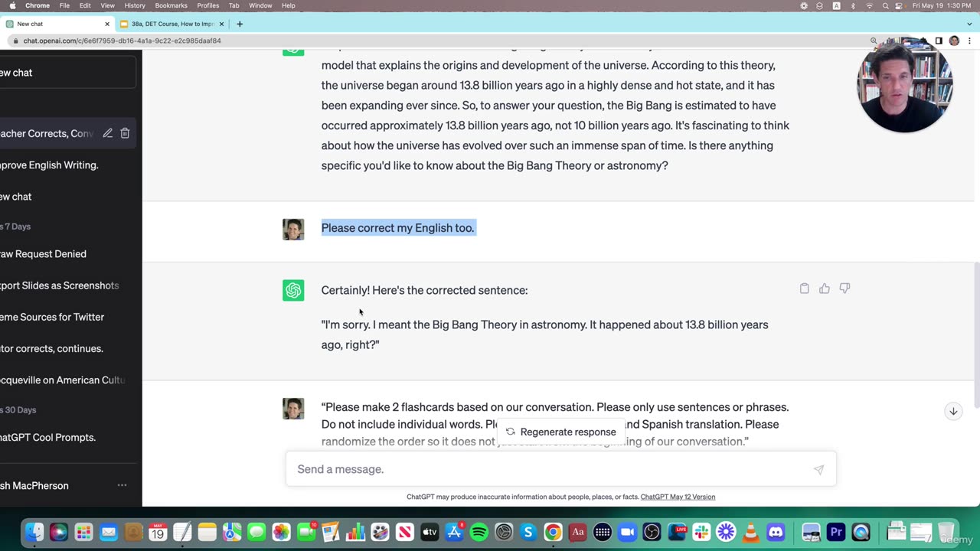Click the highlighted 'Please correct my English too.' text

[x=398, y=228]
